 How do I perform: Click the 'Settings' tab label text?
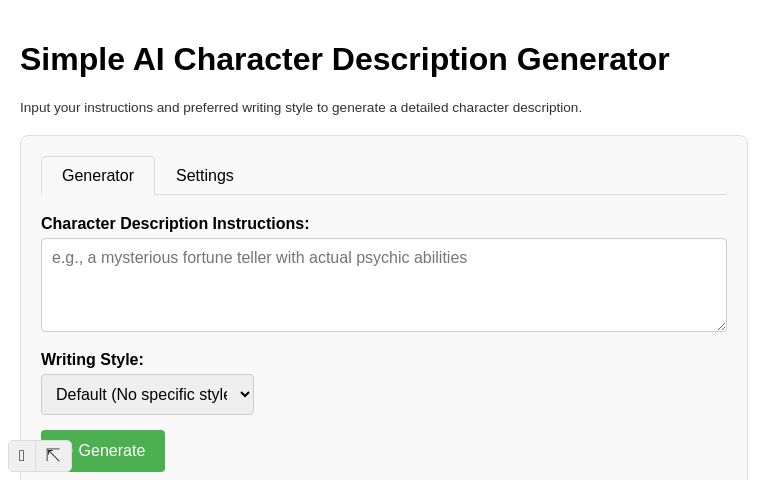pyautogui.click(x=205, y=176)
